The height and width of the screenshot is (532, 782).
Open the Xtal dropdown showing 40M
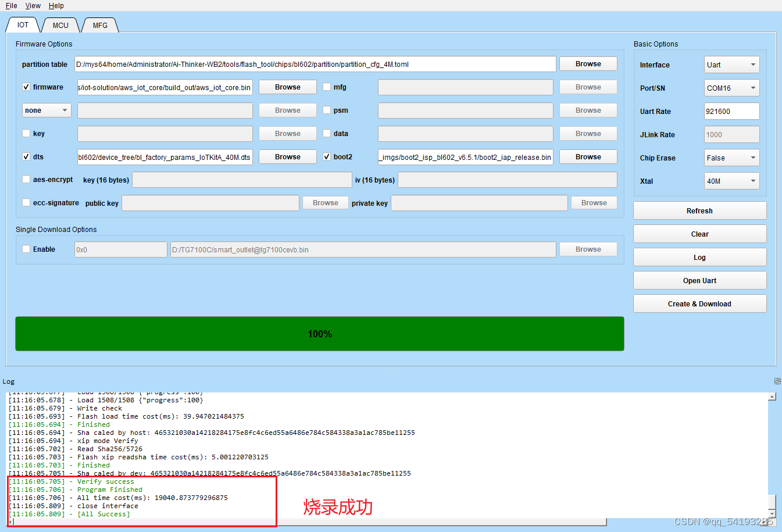[731, 181]
